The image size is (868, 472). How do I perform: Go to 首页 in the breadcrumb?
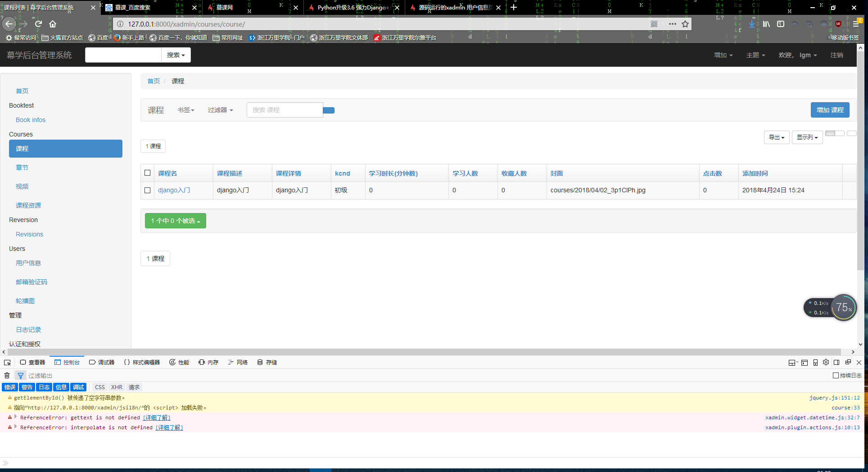click(x=154, y=81)
